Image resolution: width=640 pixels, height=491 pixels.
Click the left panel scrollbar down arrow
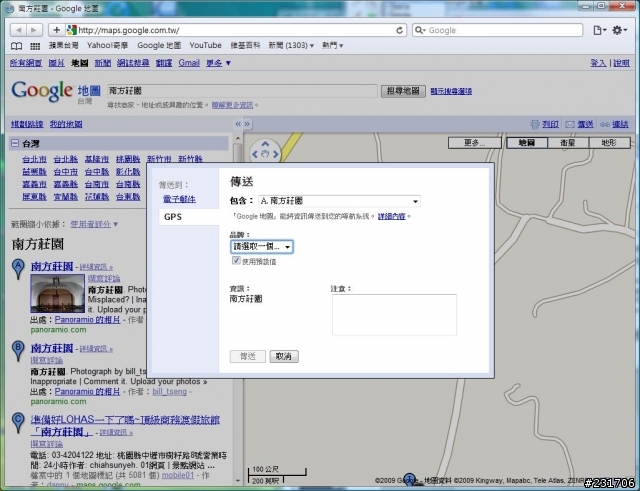(x=238, y=482)
